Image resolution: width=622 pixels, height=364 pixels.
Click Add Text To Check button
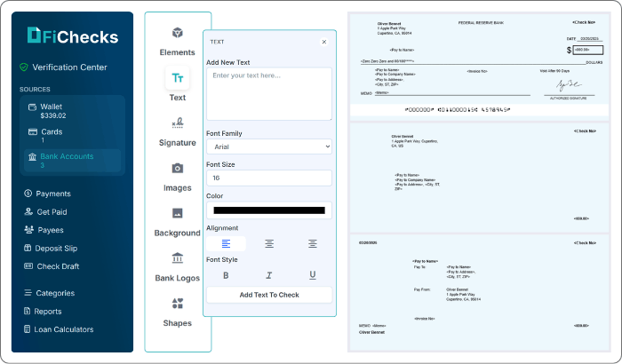point(268,295)
